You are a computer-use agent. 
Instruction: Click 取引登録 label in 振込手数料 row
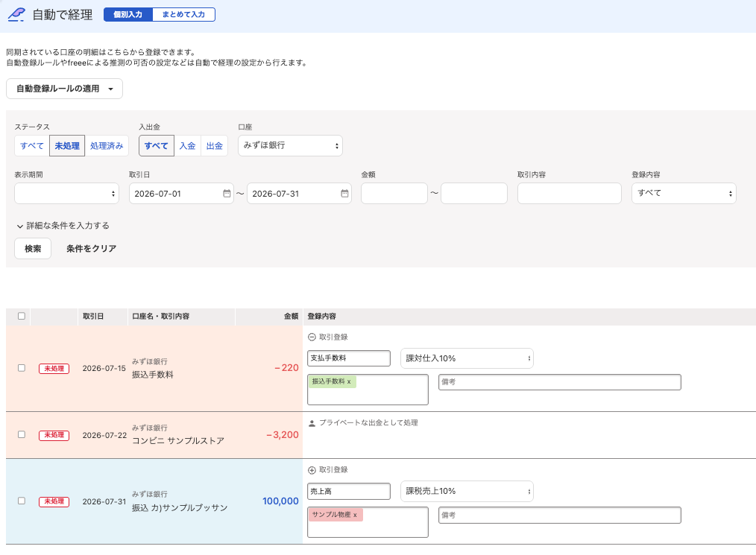click(333, 337)
